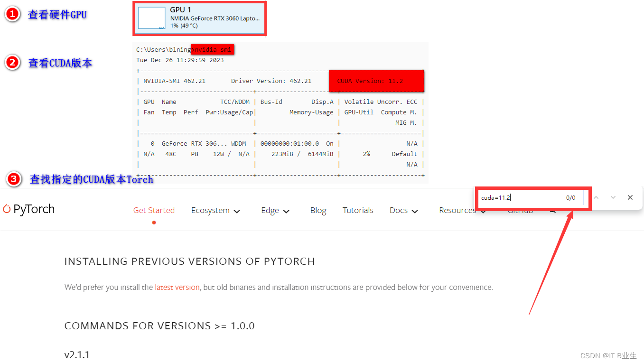This screenshot has width=644, height=363.
Task: Click the '223MiB / 6144MiB' memory usage
Action: tap(302, 154)
